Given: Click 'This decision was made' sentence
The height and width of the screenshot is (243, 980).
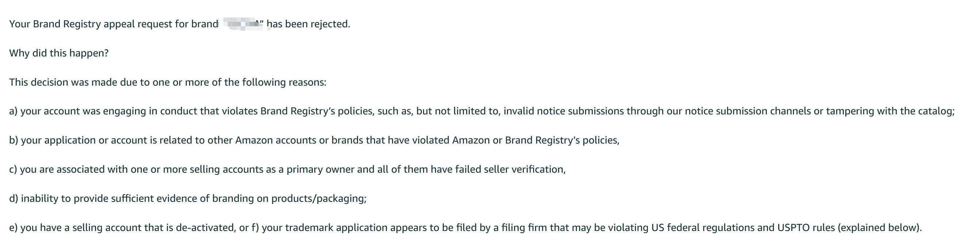Looking at the screenshot, I should coord(168,82).
